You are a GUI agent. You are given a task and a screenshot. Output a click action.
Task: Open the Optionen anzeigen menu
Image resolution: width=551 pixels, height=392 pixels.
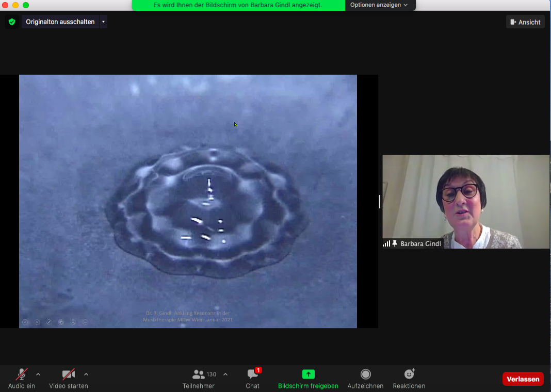click(x=379, y=5)
